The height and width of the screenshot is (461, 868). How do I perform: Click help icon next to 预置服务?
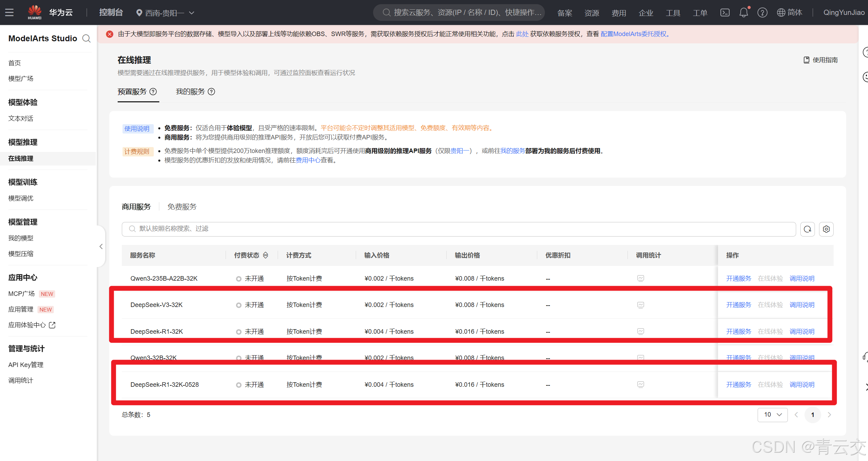[153, 92]
